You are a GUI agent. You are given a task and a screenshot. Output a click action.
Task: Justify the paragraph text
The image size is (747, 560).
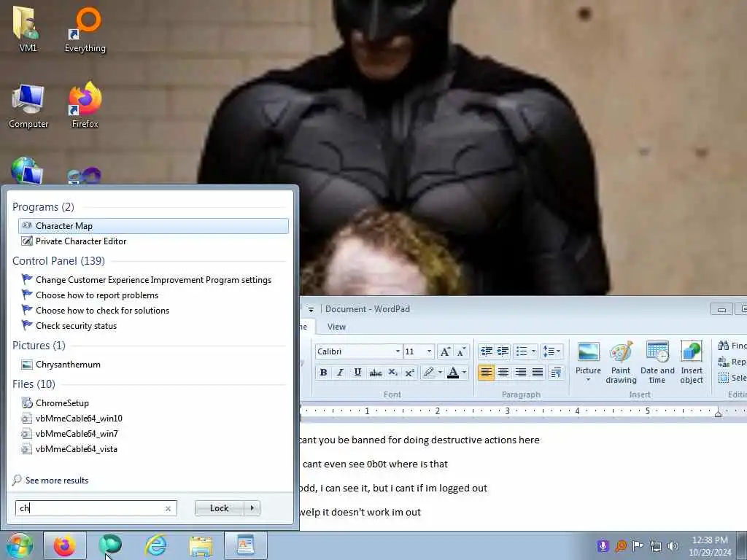click(x=538, y=373)
